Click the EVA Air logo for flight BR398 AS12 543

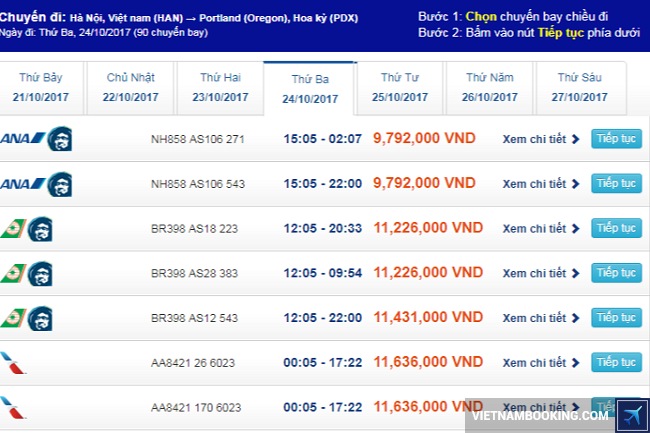tap(11, 318)
